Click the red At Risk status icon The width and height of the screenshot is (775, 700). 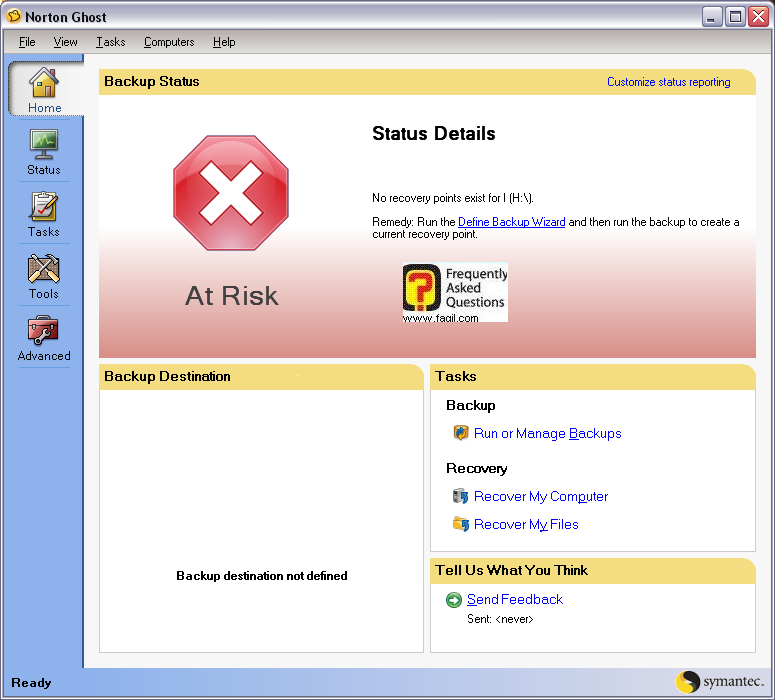click(231, 194)
